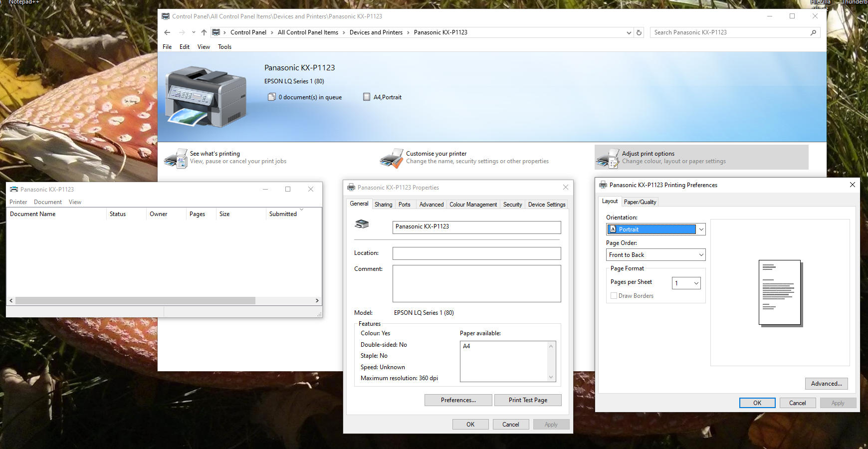Click the Location input field
This screenshot has width=868, height=449.
[x=476, y=253]
